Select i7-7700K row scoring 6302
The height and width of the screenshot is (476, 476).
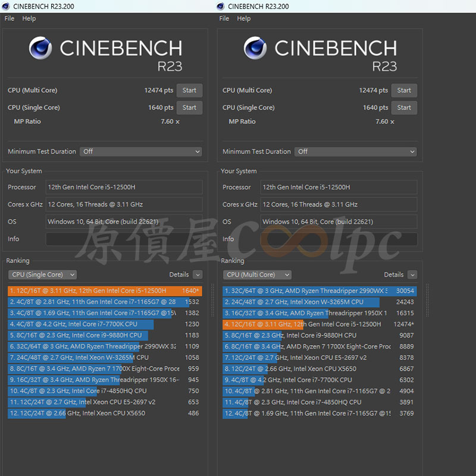tap(320, 380)
